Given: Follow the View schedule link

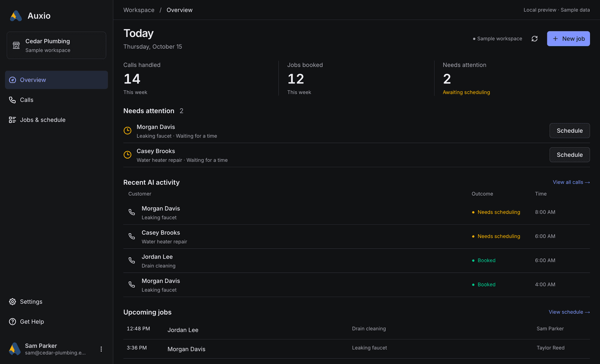Looking at the screenshot, I should (569, 312).
